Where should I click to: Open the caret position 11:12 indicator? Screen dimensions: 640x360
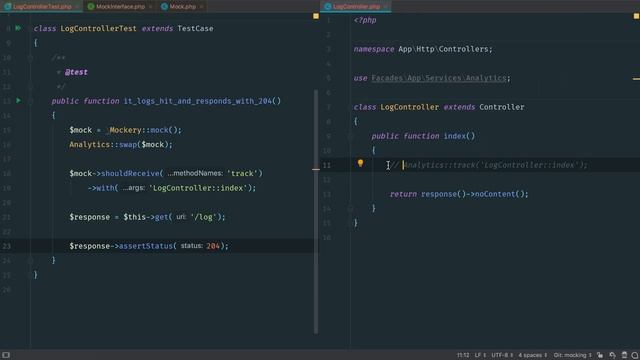[x=463, y=355]
